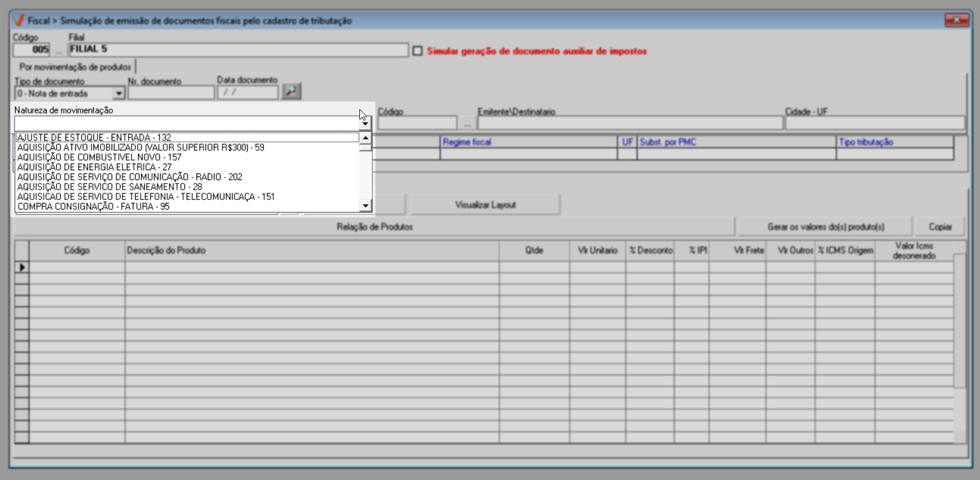Click the Emitente\Destinatario field

[x=630, y=124]
